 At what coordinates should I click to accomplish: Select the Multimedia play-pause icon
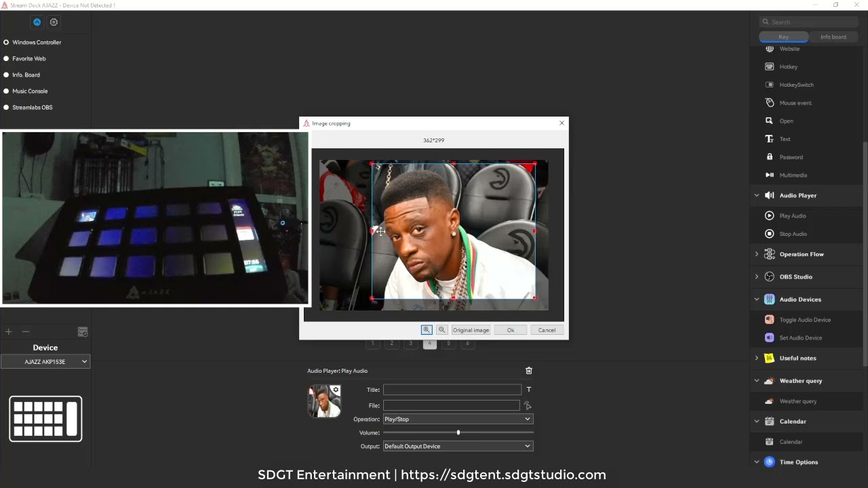click(x=769, y=175)
